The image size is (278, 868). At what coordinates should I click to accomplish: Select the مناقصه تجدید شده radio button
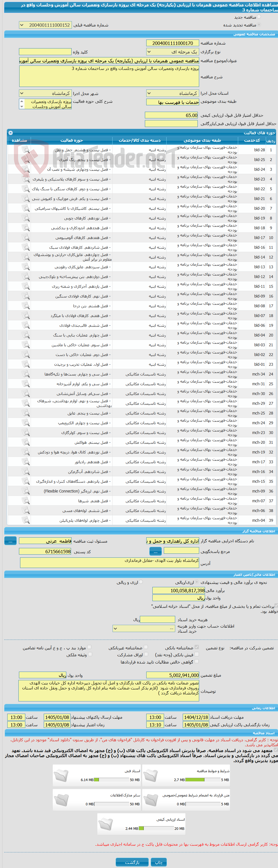259,25
